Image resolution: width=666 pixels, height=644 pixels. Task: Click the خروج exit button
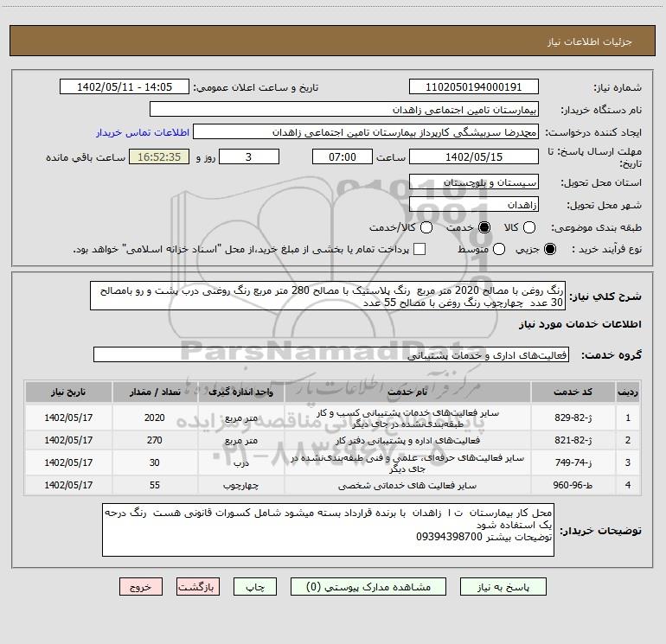pos(141,587)
